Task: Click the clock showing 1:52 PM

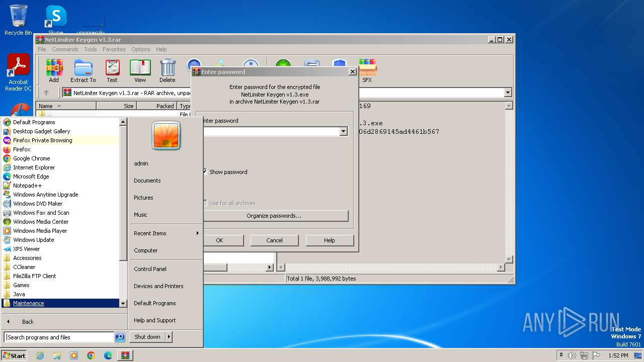Action: [618, 355]
